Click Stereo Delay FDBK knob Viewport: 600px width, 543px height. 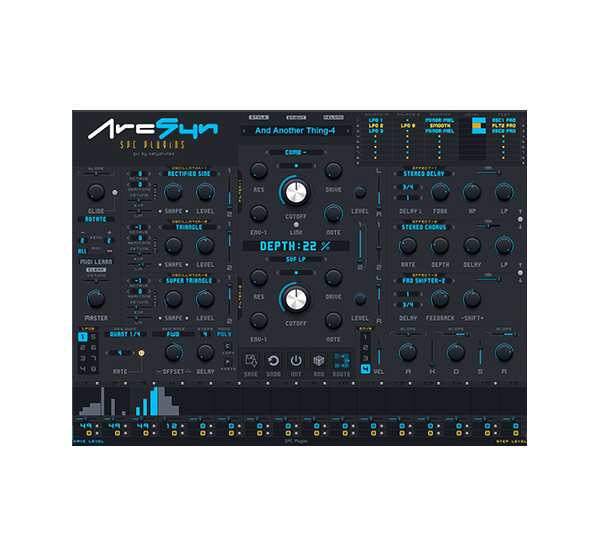pyautogui.click(x=440, y=192)
